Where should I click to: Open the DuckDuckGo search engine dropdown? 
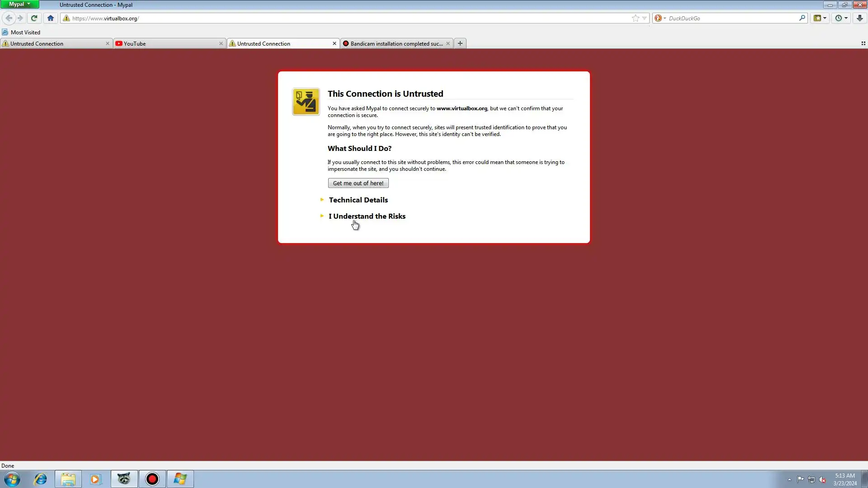tap(660, 18)
